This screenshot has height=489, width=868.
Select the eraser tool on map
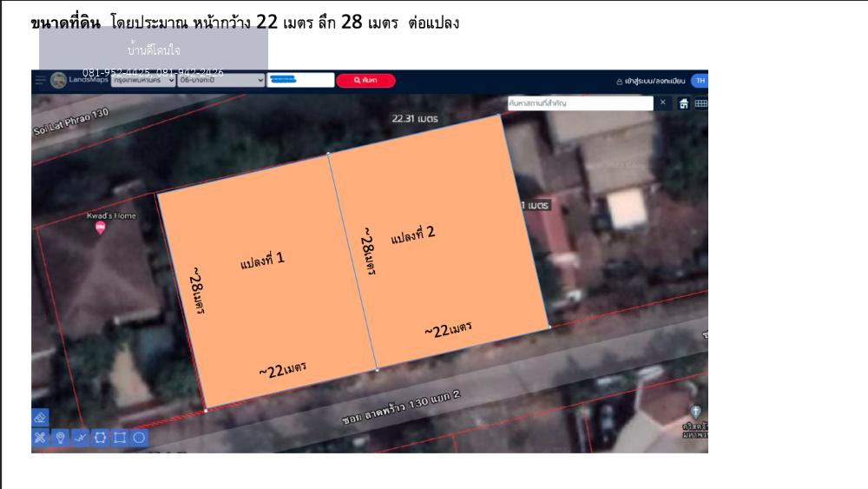(x=40, y=418)
